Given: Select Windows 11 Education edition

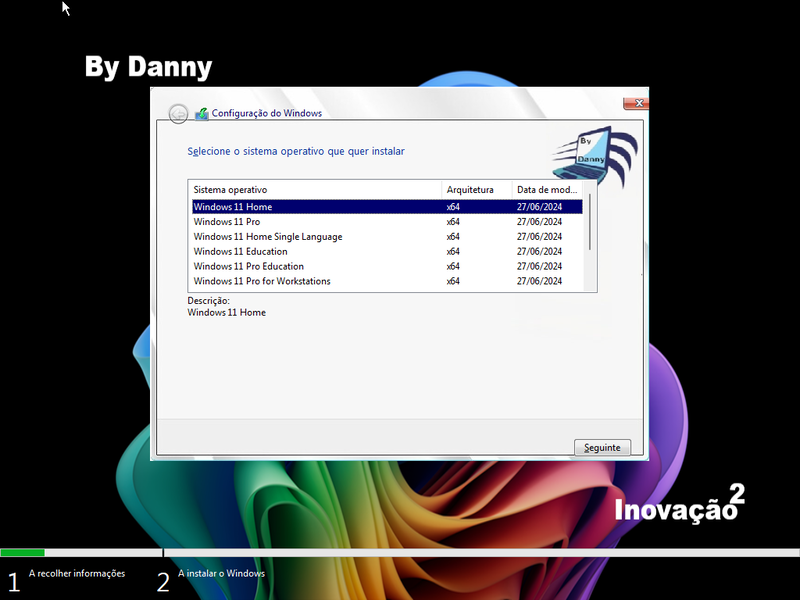Looking at the screenshot, I should (x=387, y=251).
